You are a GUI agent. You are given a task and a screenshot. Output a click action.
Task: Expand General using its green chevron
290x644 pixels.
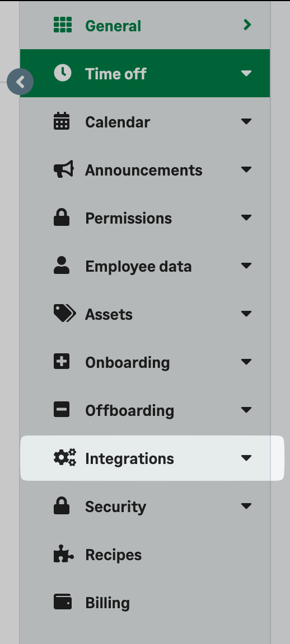(x=247, y=25)
